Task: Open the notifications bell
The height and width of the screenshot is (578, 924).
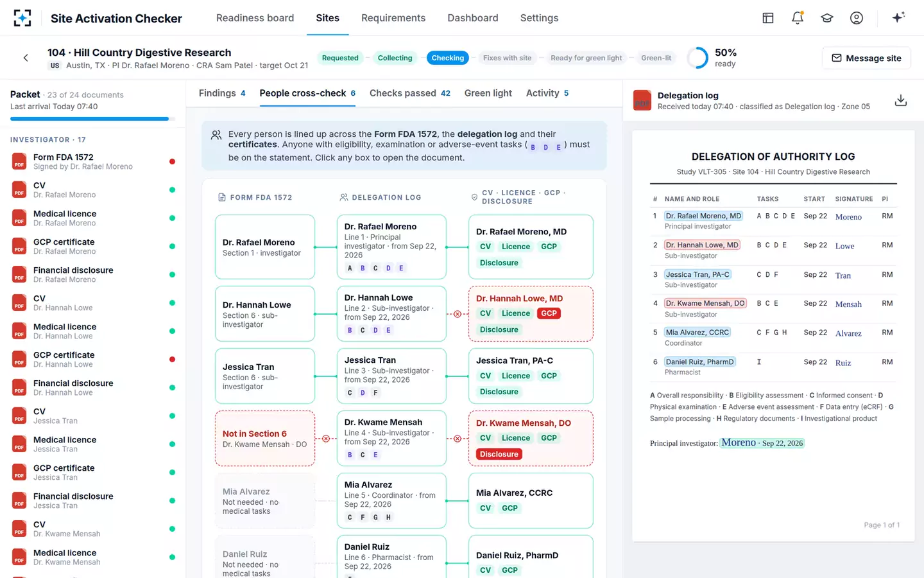Action: (798, 18)
